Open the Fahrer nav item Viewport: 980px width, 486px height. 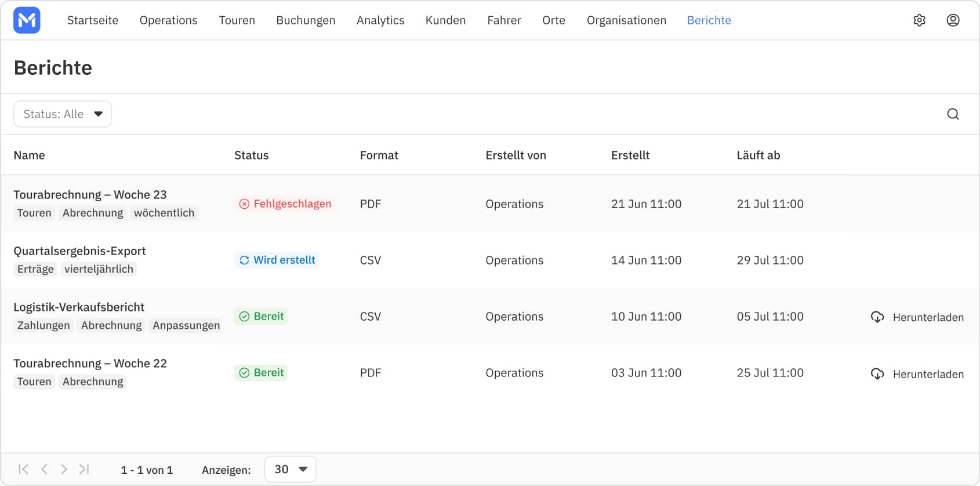pos(504,20)
